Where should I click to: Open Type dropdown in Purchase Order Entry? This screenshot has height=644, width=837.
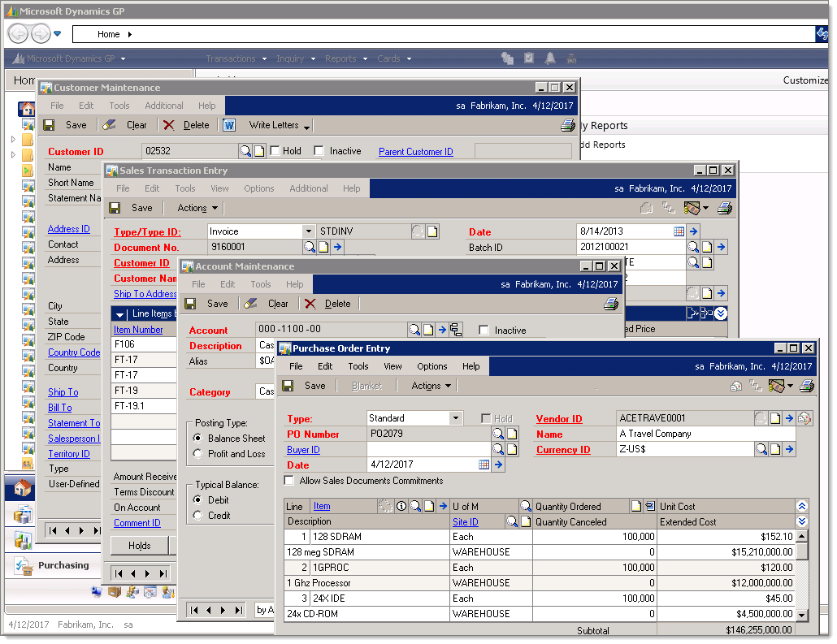coord(456,417)
